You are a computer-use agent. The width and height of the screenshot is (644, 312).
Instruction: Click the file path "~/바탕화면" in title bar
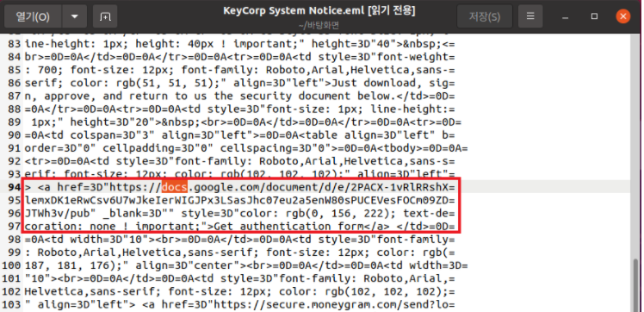coord(319,26)
